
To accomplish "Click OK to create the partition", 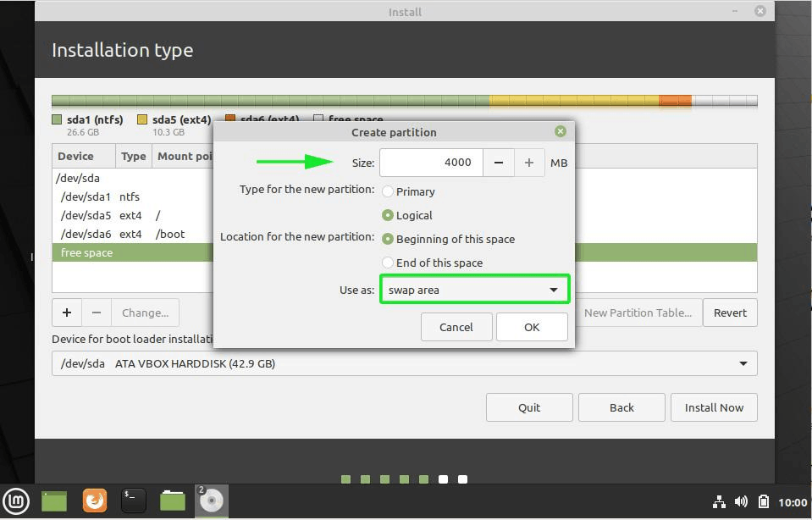I will (532, 327).
